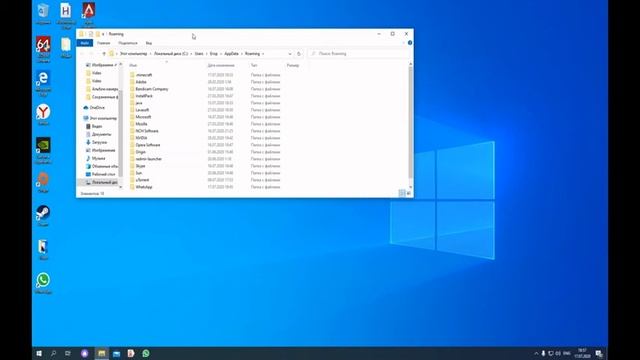Open Explorer help question mark icon
Viewport: 640px width, 360px height.
click(x=410, y=43)
